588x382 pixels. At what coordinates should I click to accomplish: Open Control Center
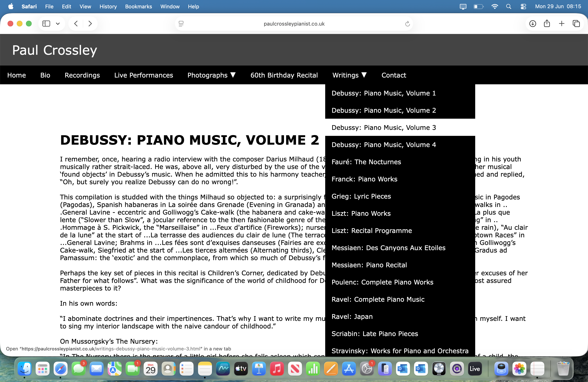(x=523, y=7)
